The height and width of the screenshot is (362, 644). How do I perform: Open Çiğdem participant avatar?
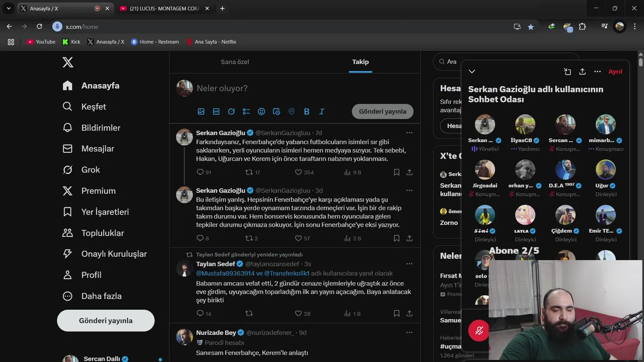click(x=566, y=215)
